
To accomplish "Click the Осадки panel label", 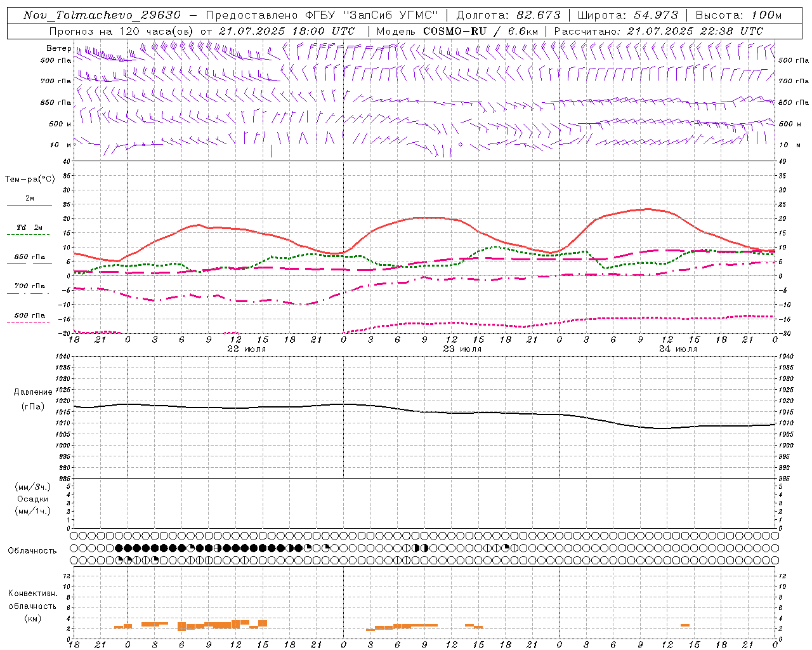I will pos(33,499).
